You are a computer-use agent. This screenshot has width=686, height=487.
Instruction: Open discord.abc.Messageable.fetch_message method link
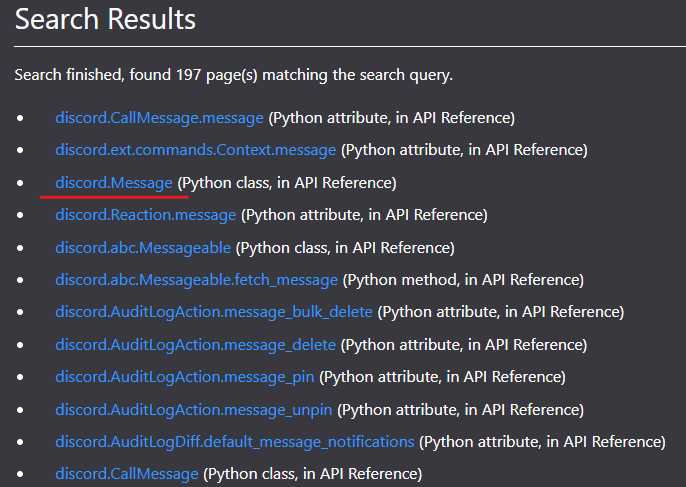pyautogui.click(x=196, y=280)
